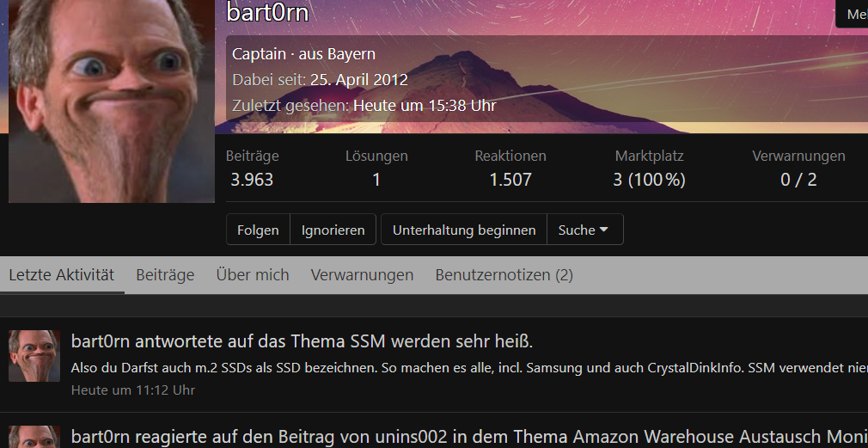Open the Beiträge tab
868x448 pixels.
pos(165,274)
